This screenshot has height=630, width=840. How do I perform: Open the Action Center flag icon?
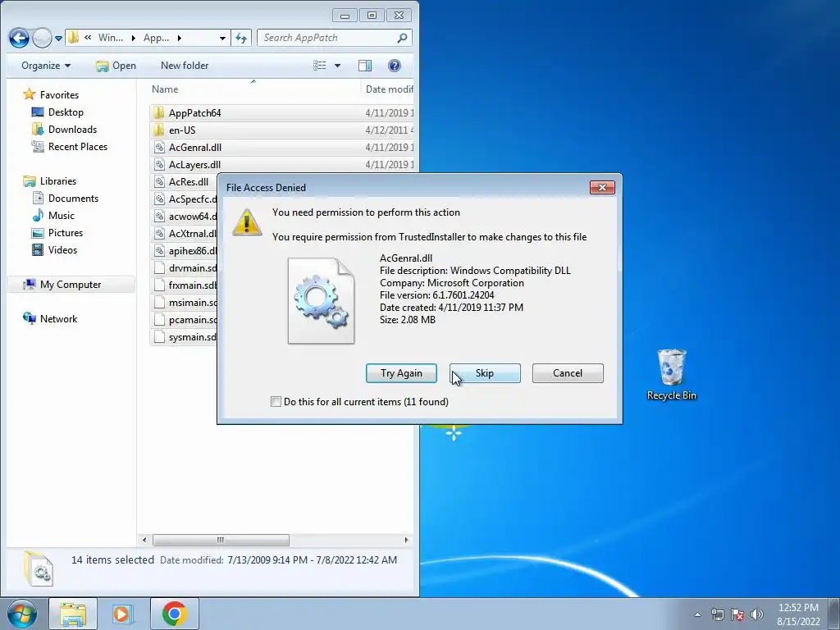[x=737, y=614]
